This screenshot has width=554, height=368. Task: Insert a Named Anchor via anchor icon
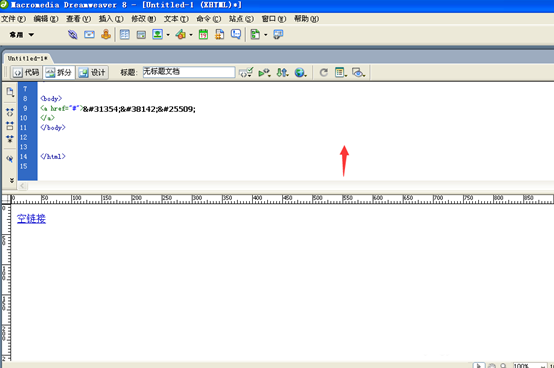pyautogui.click(x=106, y=35)
